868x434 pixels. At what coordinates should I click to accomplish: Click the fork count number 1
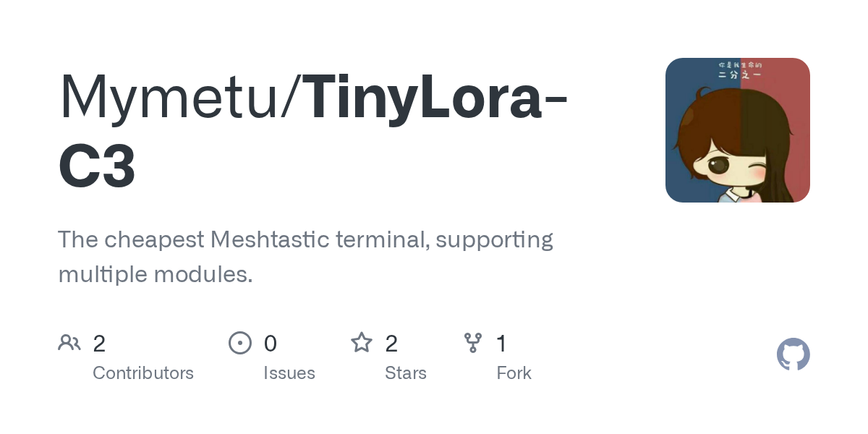point(501,343)
